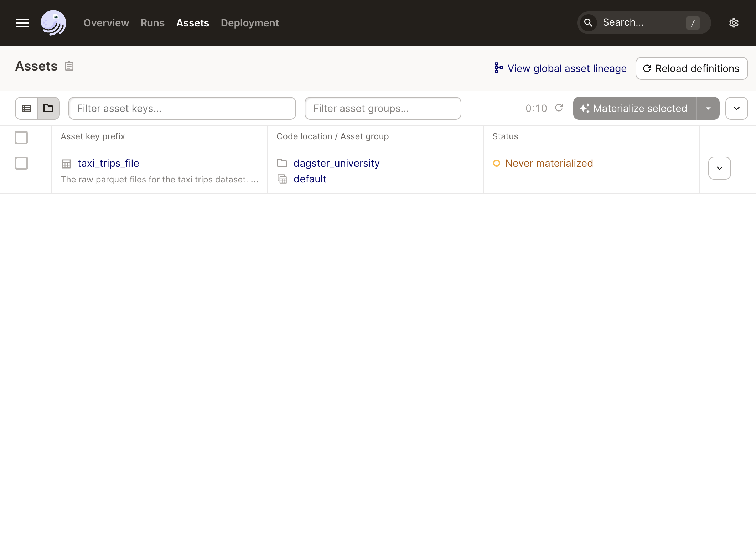The height and width of the screenshot is (553, 756).
Task: Go to the Overview tab
Action: coord(106,23)
